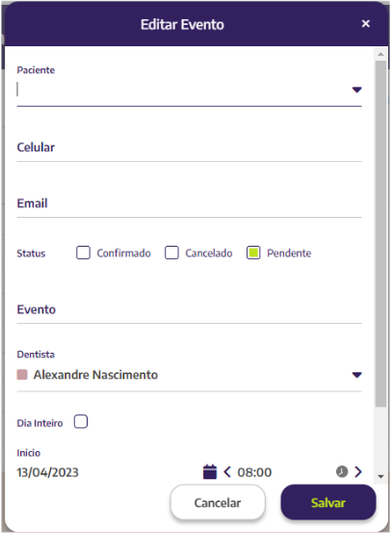Focus the Celular input field
Viewport: 392px width, 533px height.
(x=189, y=147)
